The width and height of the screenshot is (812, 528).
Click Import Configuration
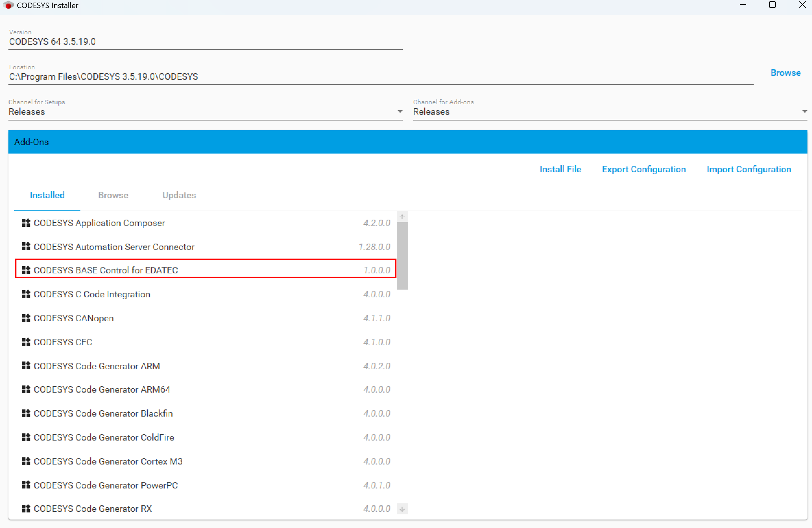pos(748,169)
